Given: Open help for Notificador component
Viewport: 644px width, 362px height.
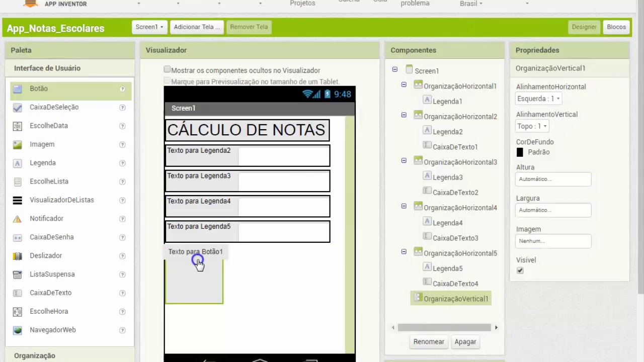Looking at the screenshot, I should tap(122, 219).
